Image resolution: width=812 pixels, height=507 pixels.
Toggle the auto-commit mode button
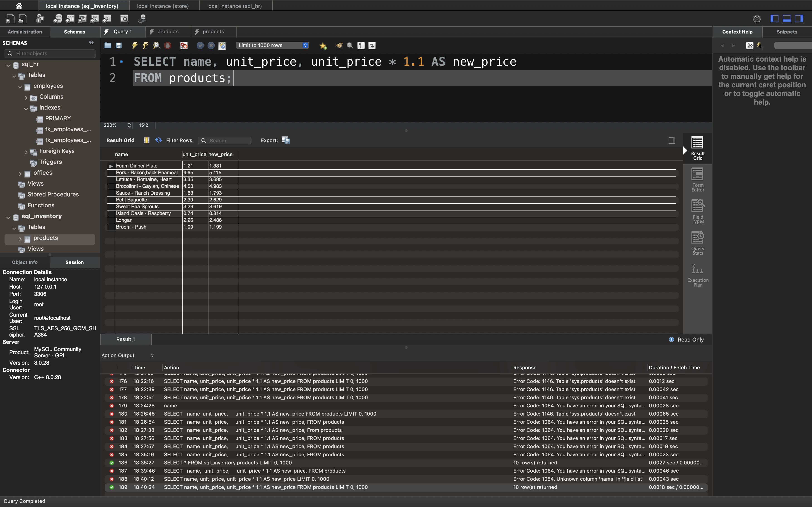222,45
